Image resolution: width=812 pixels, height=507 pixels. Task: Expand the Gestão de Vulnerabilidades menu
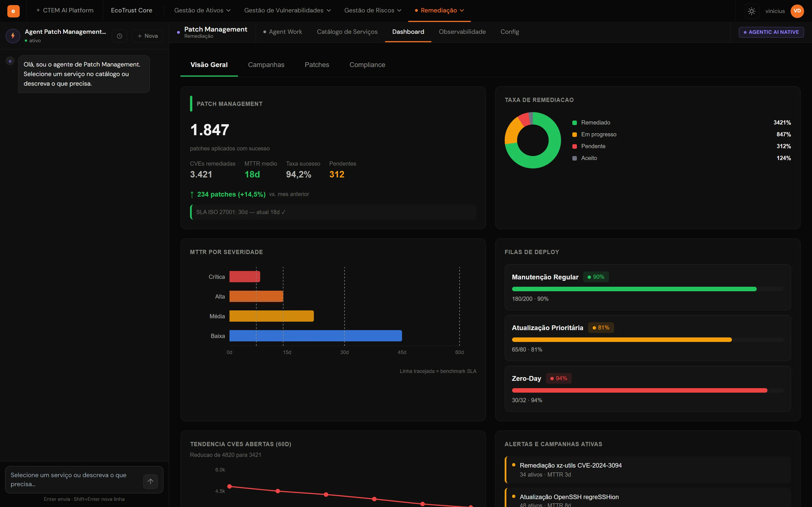[287, 10]
